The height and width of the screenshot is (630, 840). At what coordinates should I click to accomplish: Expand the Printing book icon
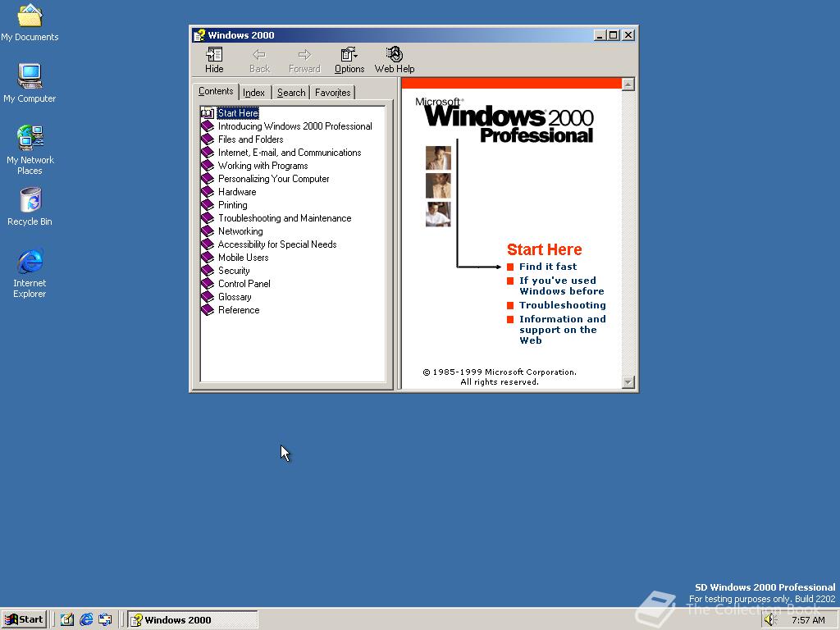point(208,205)
